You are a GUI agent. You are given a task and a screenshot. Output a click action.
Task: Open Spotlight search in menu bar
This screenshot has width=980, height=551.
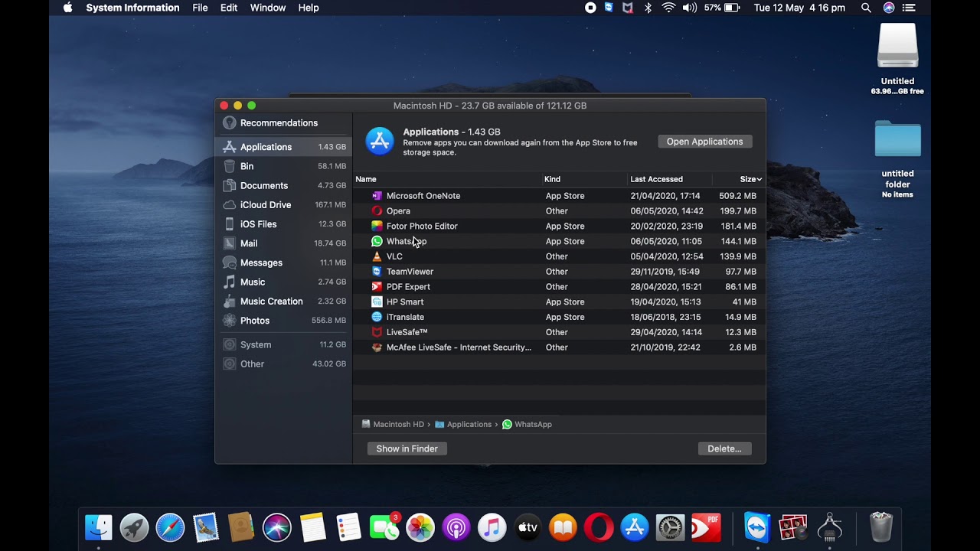pos(866,8)
